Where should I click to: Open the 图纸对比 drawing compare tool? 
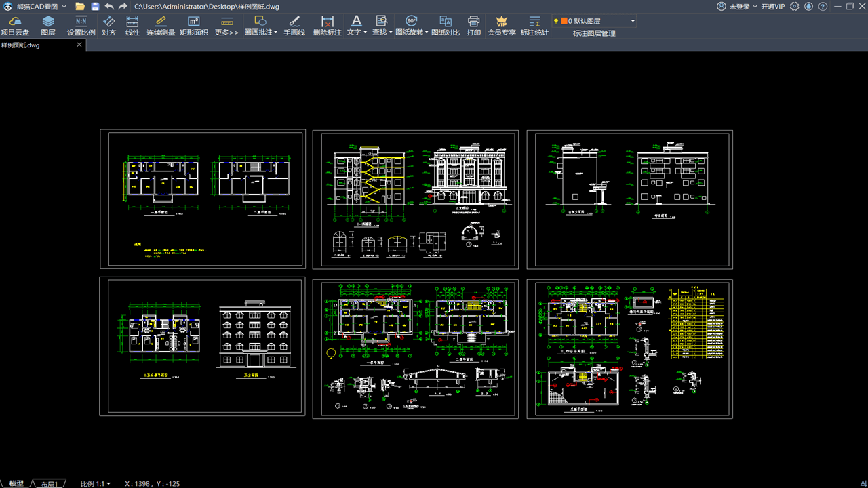click(446, 26)
